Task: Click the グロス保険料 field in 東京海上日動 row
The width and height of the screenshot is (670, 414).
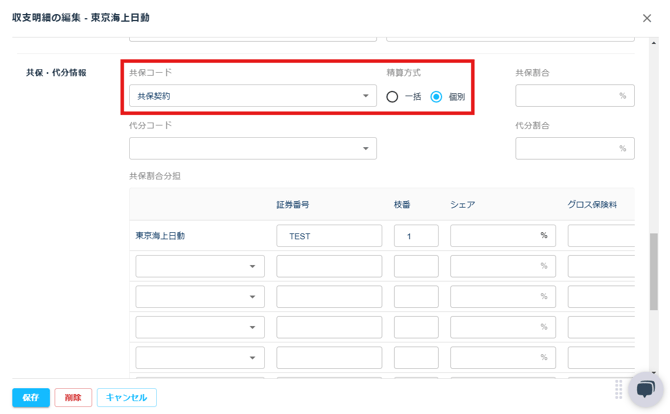Action: [x=601, y=236]
